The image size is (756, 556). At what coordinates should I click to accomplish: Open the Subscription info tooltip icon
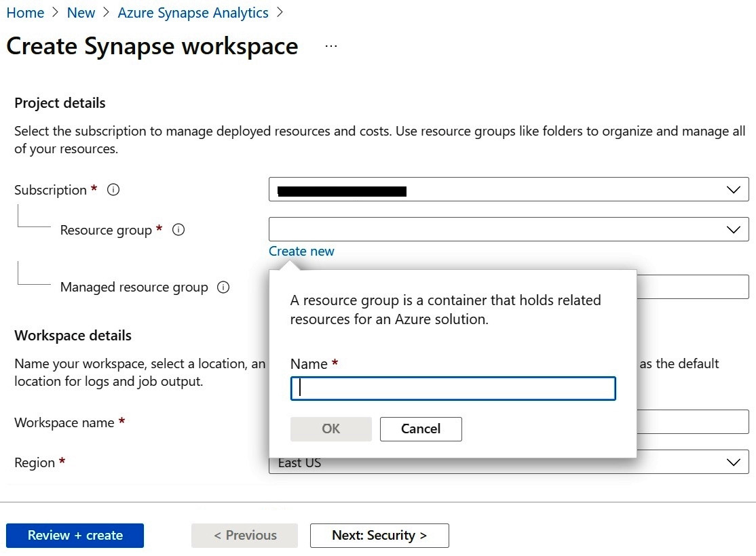pos(113,190)
